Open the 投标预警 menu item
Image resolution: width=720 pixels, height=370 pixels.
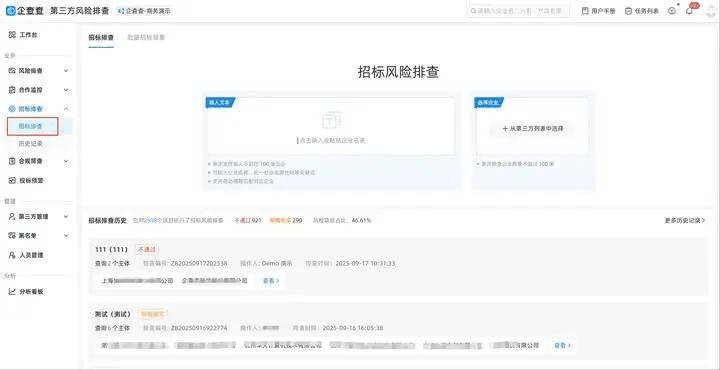coord(31,180)
